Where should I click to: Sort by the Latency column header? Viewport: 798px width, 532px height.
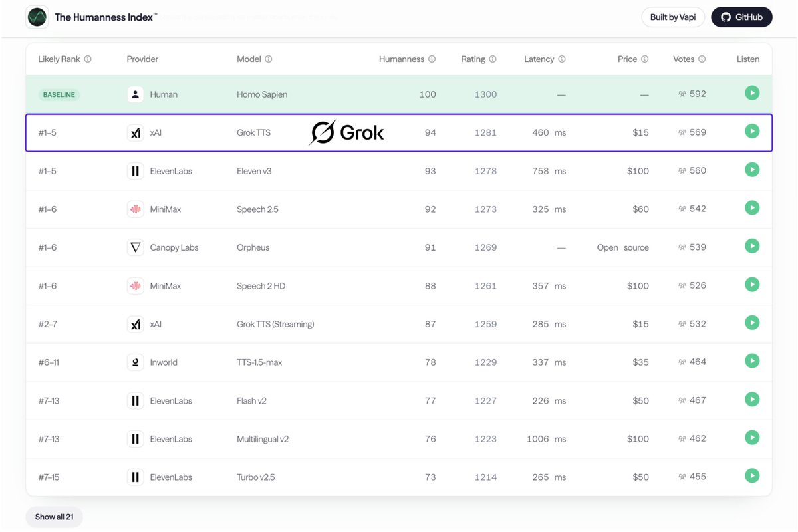tap(539, 59)
